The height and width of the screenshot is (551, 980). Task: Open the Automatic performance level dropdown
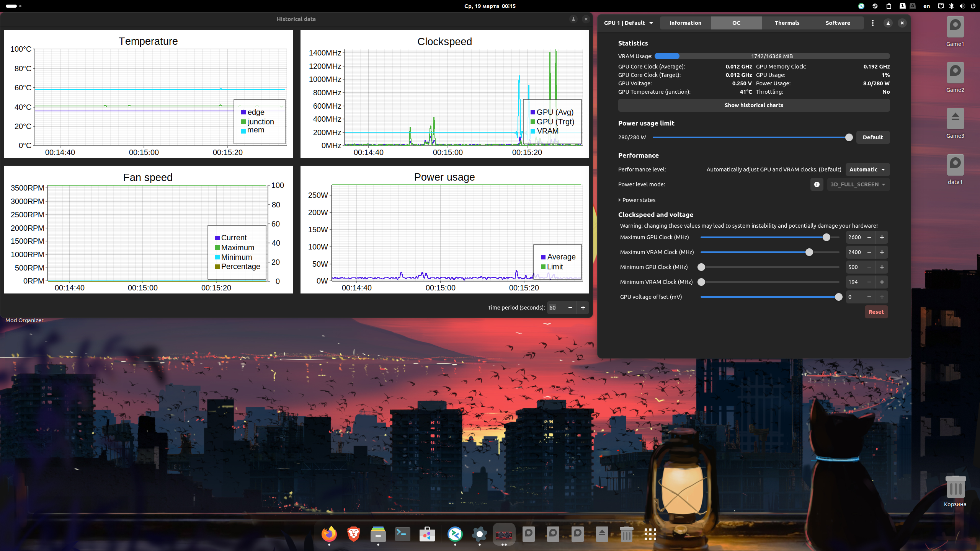867,170
